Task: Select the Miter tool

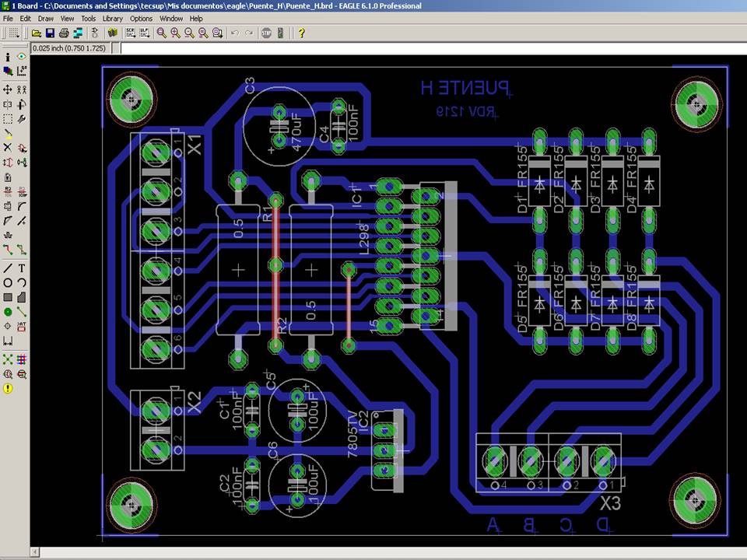Action: pos(22,206)
